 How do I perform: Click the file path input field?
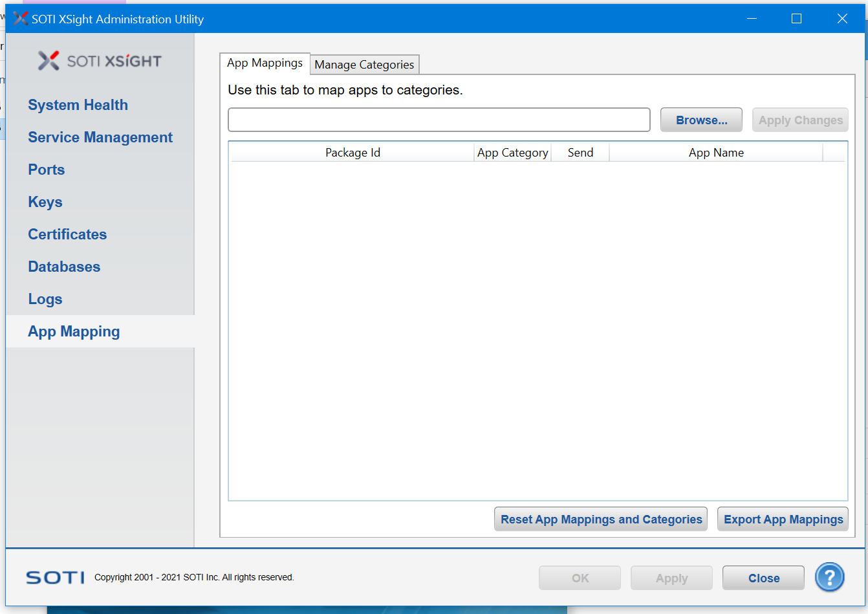point(439,120)
